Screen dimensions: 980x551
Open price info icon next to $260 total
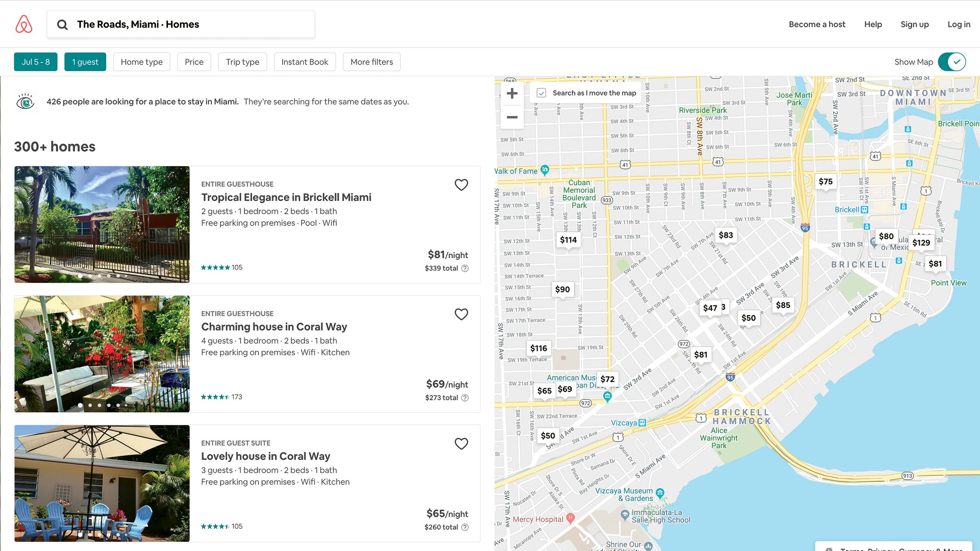465,527
